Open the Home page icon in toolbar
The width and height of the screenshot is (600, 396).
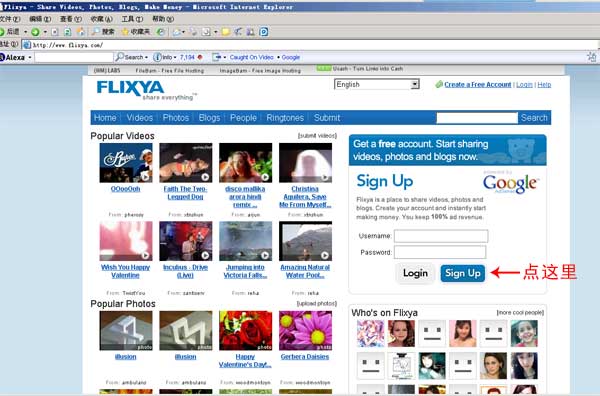click(80, 32)
